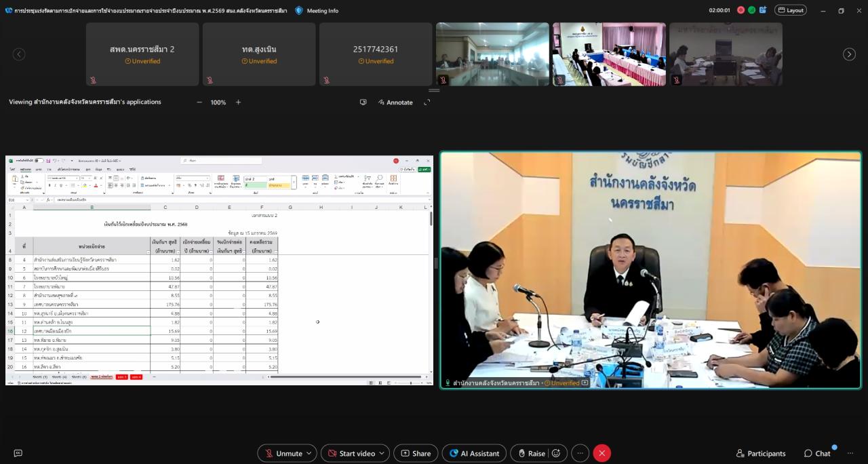Click the red end meeting button

(601, 453)
